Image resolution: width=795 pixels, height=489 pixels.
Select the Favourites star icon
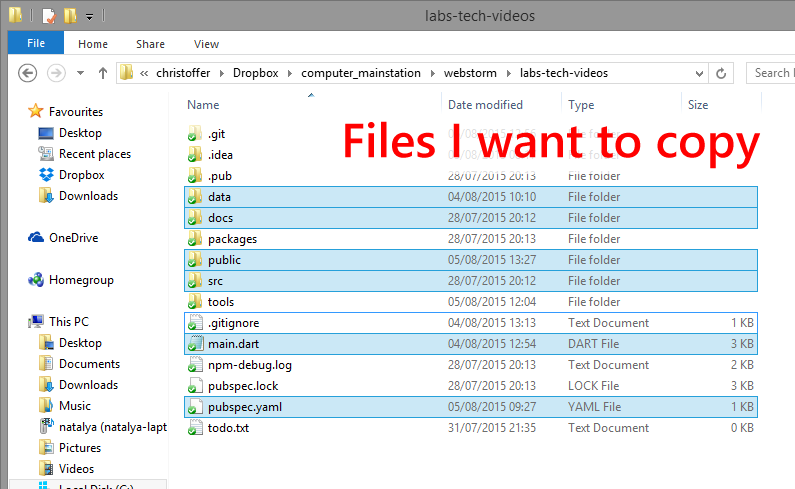pos(35,111)
